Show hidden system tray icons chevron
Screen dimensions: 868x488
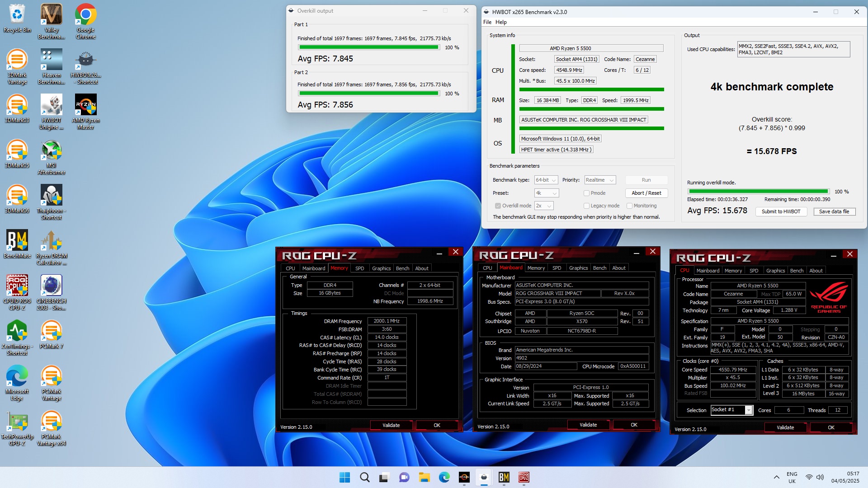(x=776, y=477)
